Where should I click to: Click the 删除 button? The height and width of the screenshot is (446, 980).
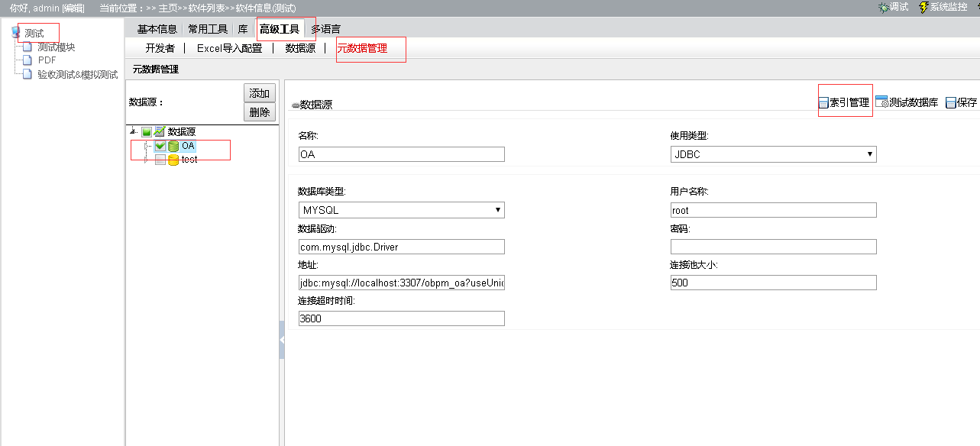coord(260,112)
